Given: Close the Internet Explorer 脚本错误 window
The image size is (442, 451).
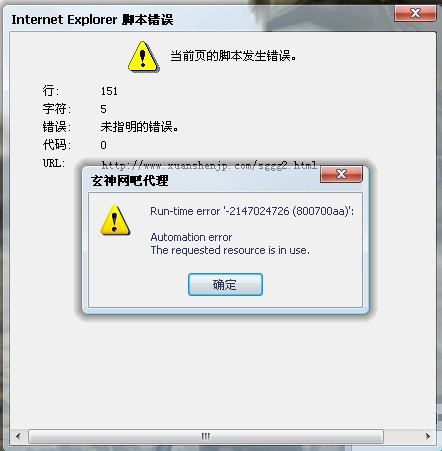Looking at the screenshot, I should coord(415,13).
